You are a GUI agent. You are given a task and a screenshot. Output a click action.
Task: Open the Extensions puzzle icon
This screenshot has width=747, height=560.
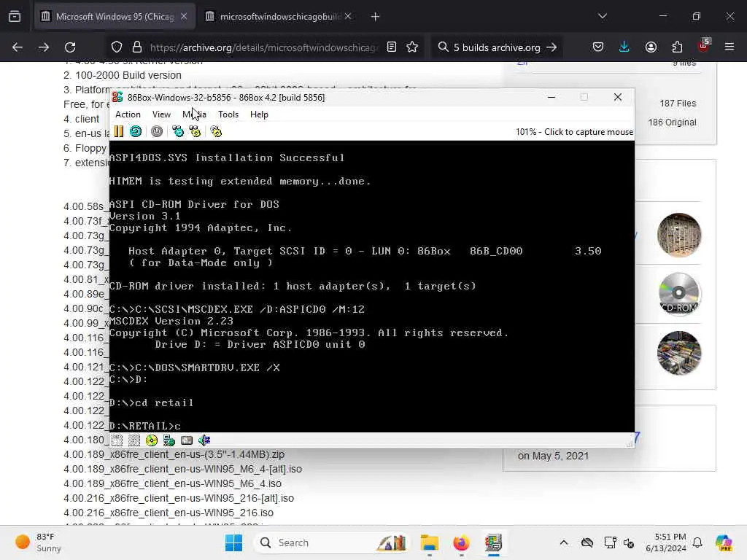[x=677, y=47]
